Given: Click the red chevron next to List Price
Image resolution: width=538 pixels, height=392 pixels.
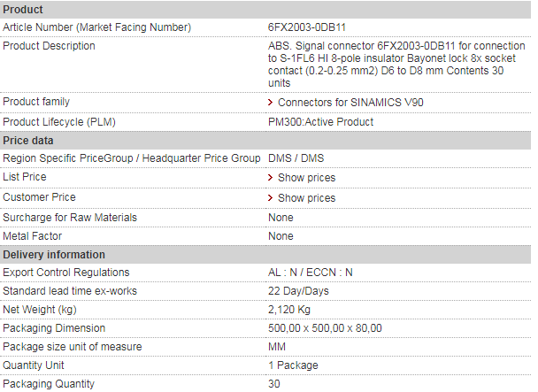Looking at the screenshot, I should (271, 178).
